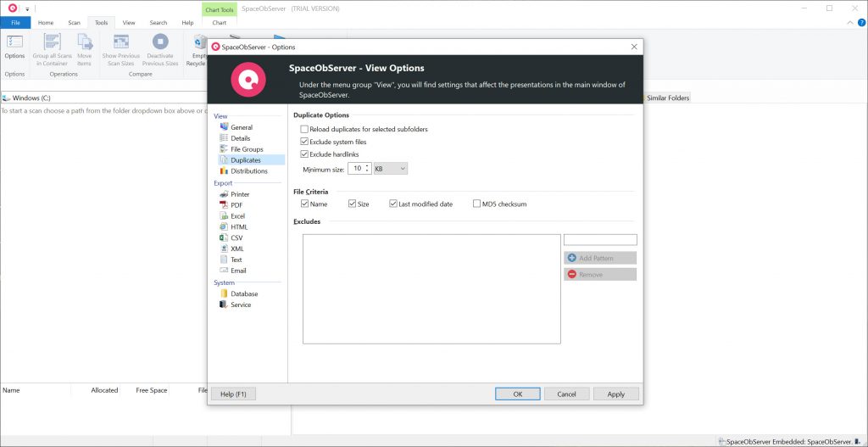Open the Similar Folders tab
Viewport: 868px width, 447px height.
668,98
